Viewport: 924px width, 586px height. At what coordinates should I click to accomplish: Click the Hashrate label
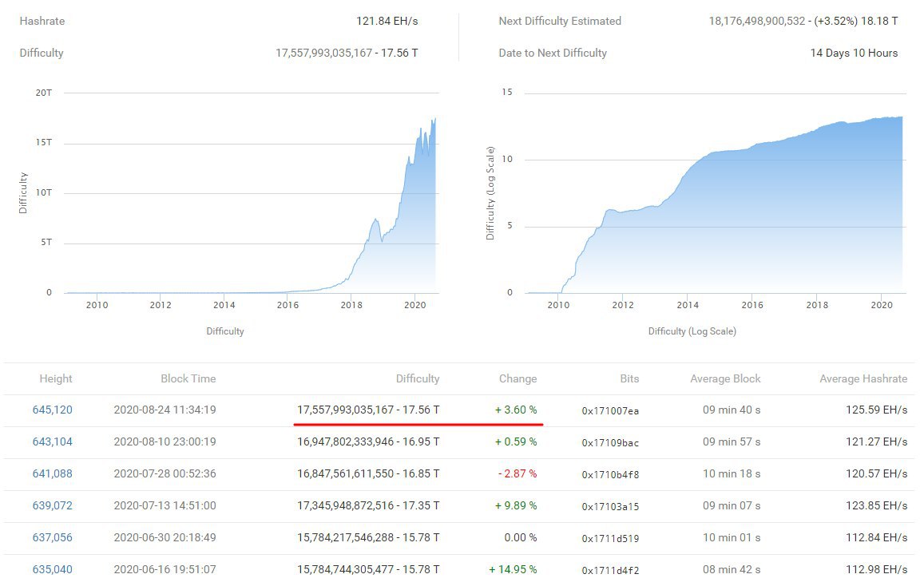click(42, 22)
